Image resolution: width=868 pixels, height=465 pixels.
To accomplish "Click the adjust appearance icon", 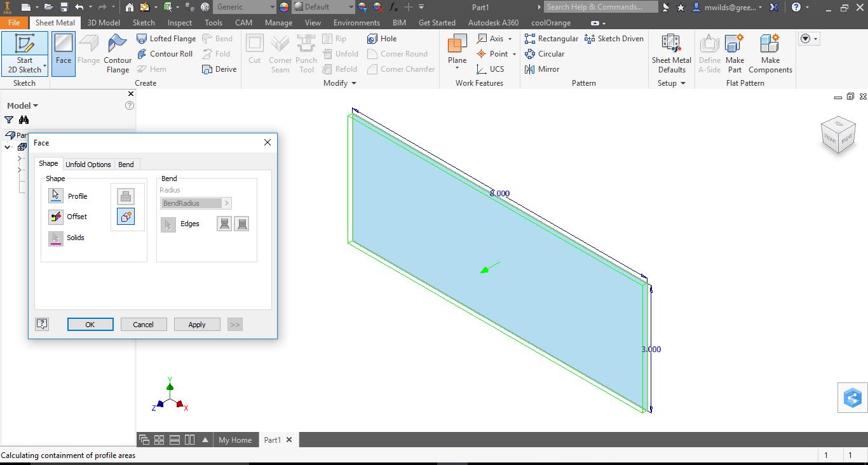I will 363,7.
